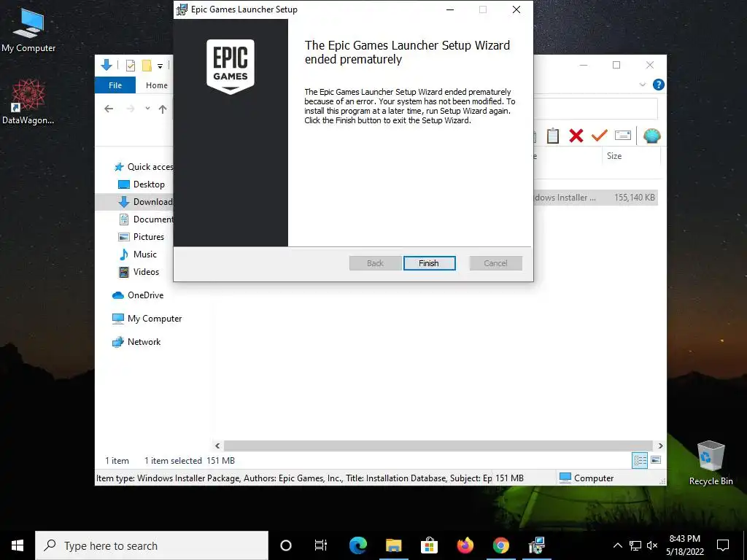Select Quick access in the navigation pane

pyautogui.click(x=144, y=167)
